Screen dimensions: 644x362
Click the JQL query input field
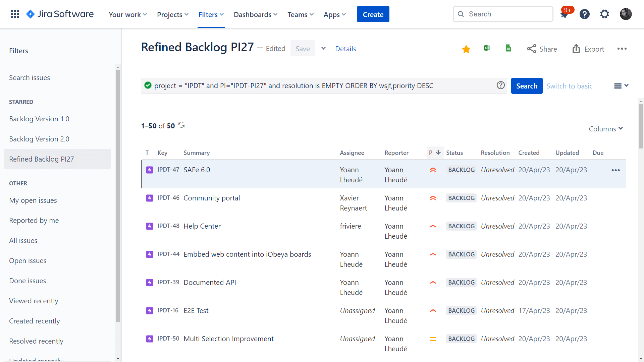(x=324, y=85)
